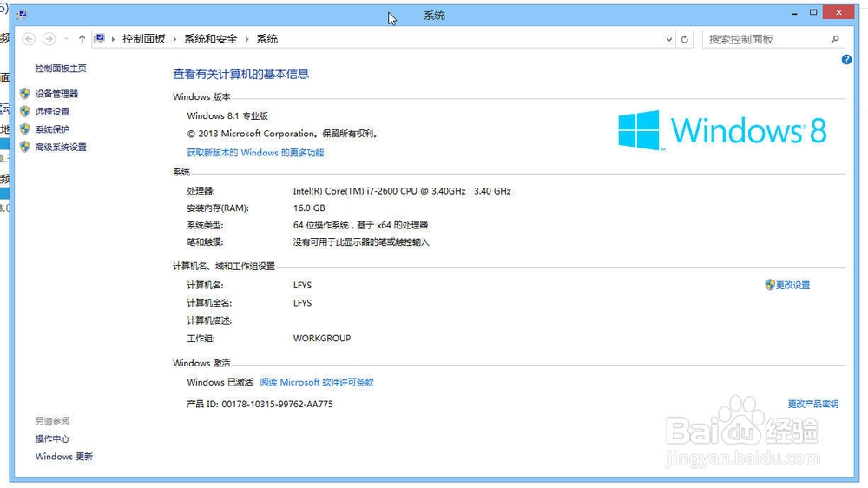Open Windows 更新 link
Image resolution: width=868 pixels, height=488 pixels.
(64, 457)
